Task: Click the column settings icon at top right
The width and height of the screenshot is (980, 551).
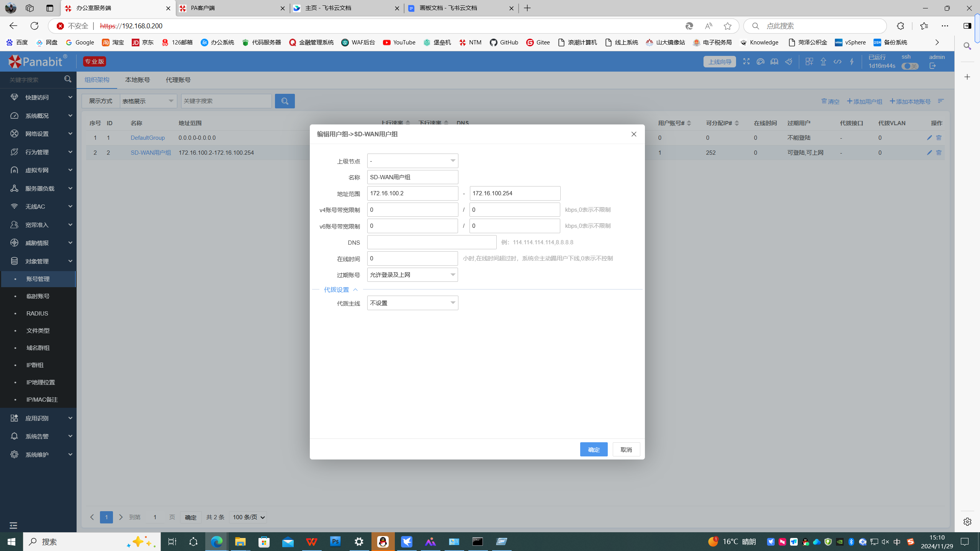Action: tap(941, 101)
